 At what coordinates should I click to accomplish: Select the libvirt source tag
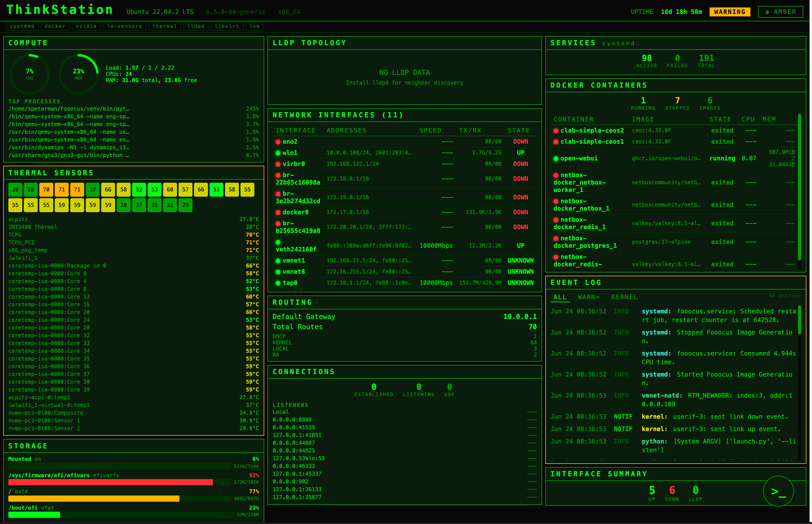(227, 26)
